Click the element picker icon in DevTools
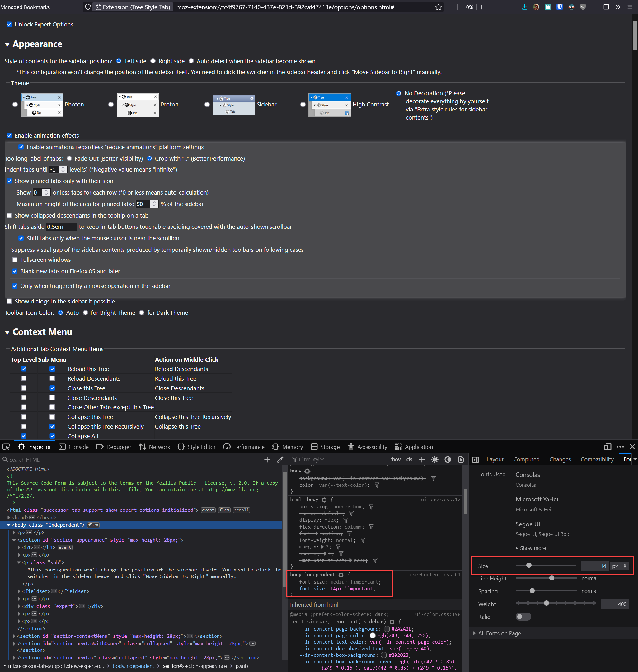The image size is (638, 672). tap(6, 447)
